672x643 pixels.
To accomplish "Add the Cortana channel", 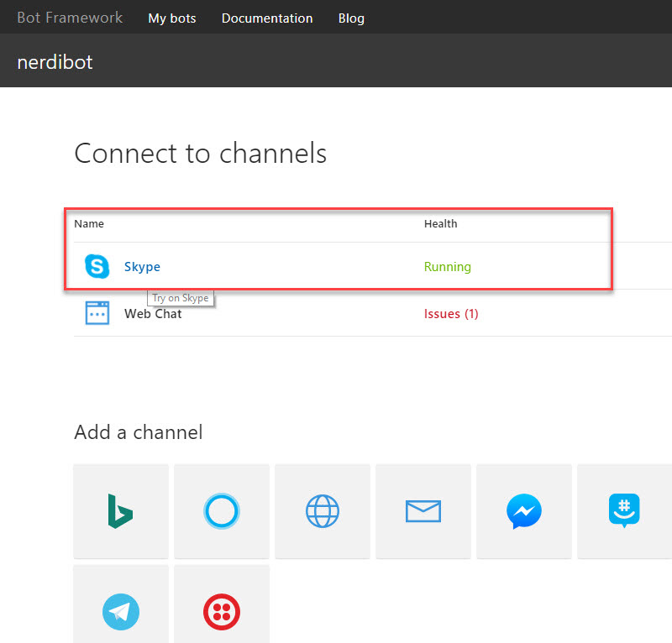I will 222,511.
